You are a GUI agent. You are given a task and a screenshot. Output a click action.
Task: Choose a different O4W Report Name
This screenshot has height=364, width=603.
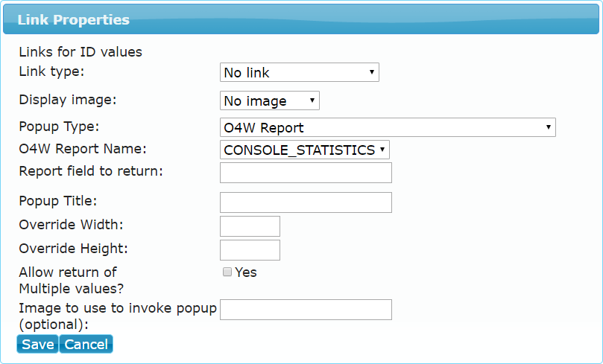(x=305, y=150)
